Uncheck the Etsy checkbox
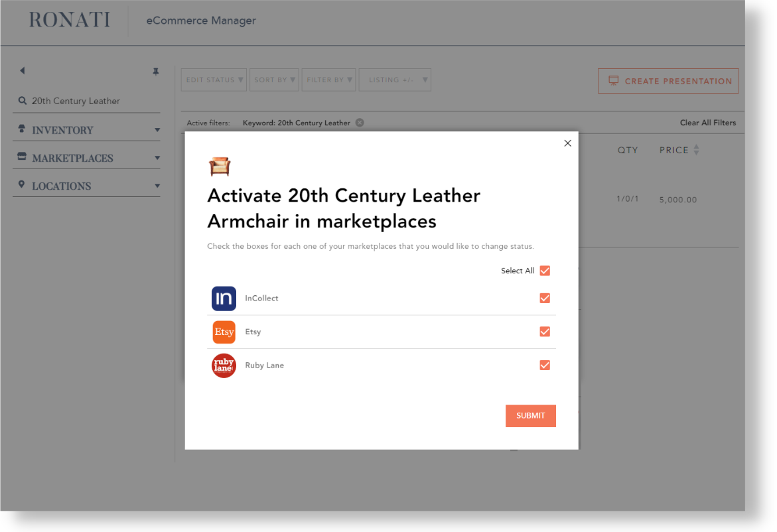 545,332
